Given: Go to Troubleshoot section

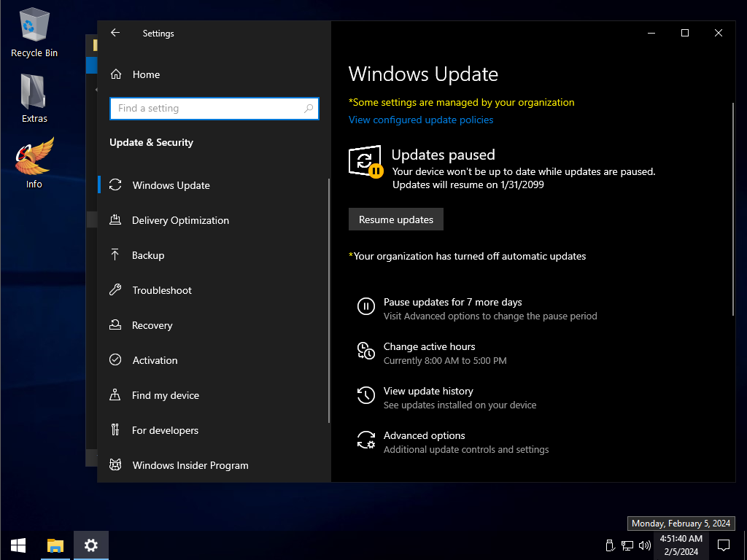Looking at the screenshot, I should coord(162,290).
